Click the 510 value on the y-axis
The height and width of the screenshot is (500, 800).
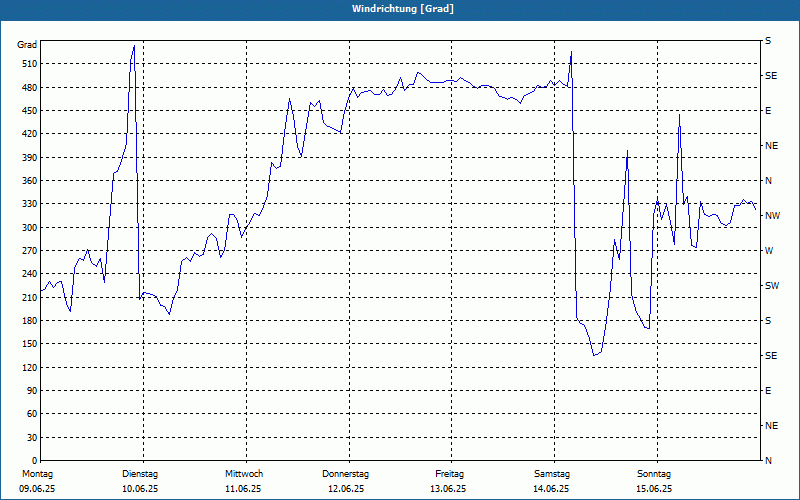30,64
